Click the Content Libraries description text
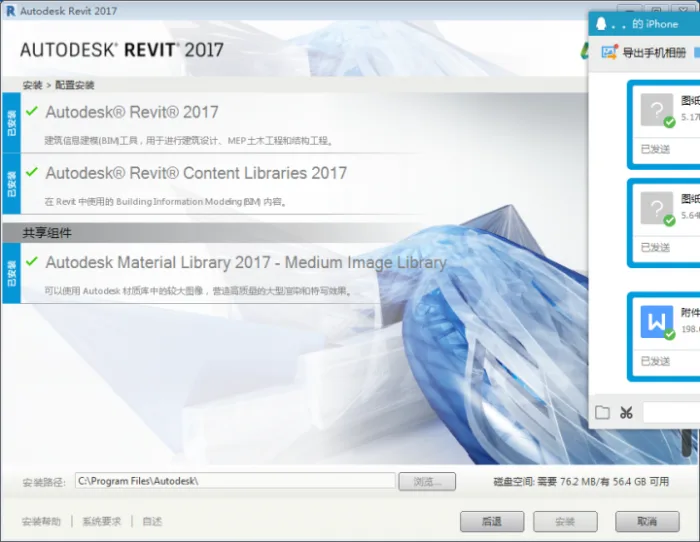 pyautogui.click(x=166, y=202)
